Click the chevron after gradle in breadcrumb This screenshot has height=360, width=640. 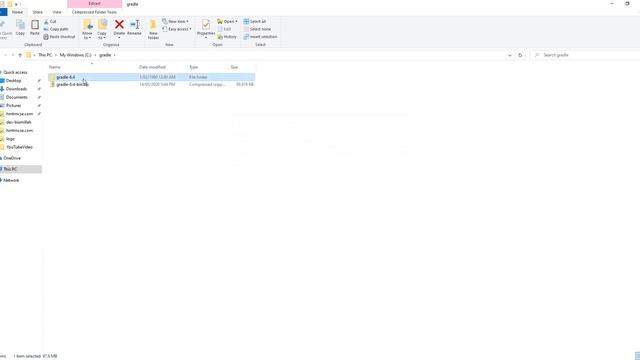115,55
